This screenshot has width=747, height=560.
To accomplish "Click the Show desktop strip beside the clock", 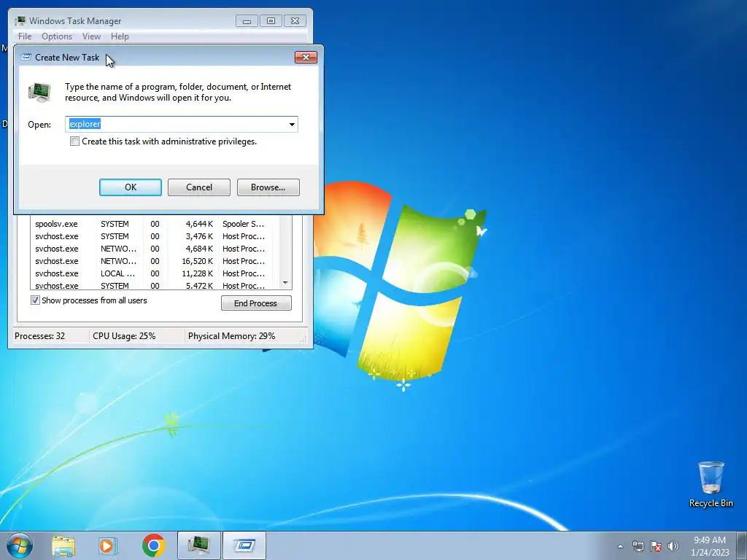I will click(742, 545).
